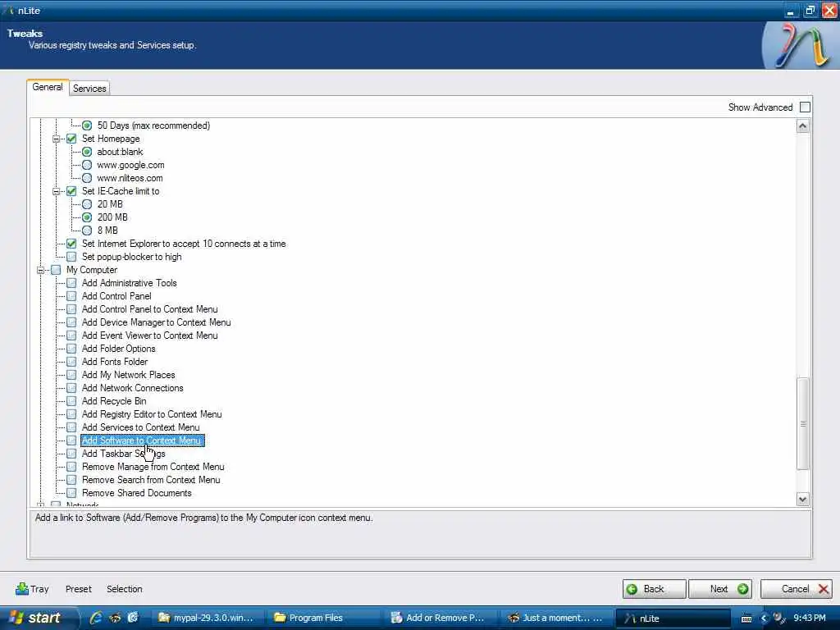Check Add My Network Places checkbox
This screenshot has width=840, height=630.
[71, 374]
